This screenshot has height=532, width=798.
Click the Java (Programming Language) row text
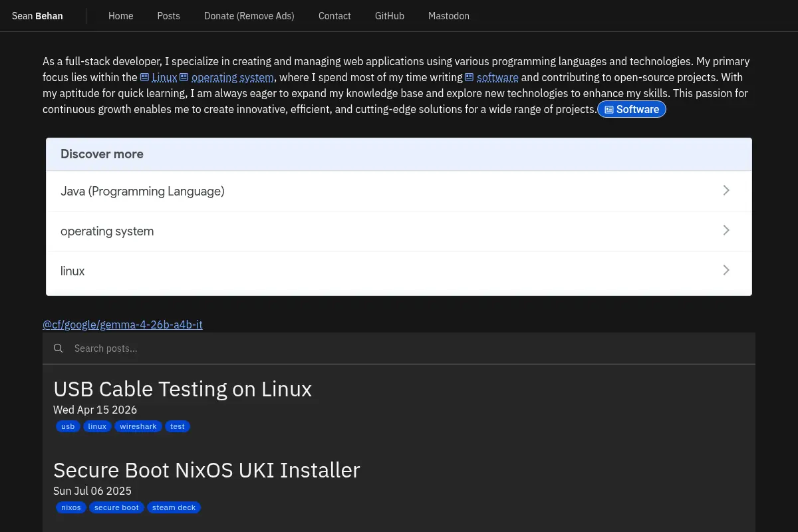click(x=142, y=192)
